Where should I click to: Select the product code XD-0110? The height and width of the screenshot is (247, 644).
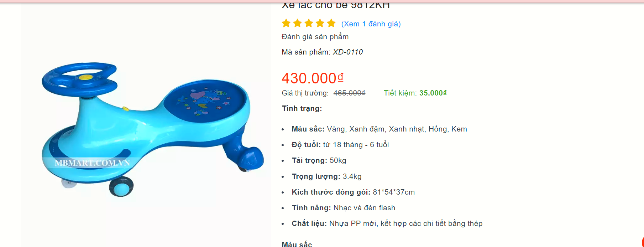click(348, 52)
